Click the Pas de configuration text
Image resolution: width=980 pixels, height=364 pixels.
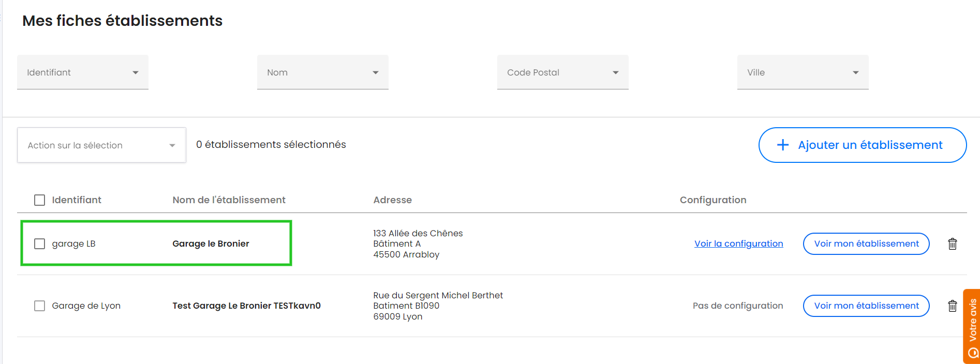738,306
